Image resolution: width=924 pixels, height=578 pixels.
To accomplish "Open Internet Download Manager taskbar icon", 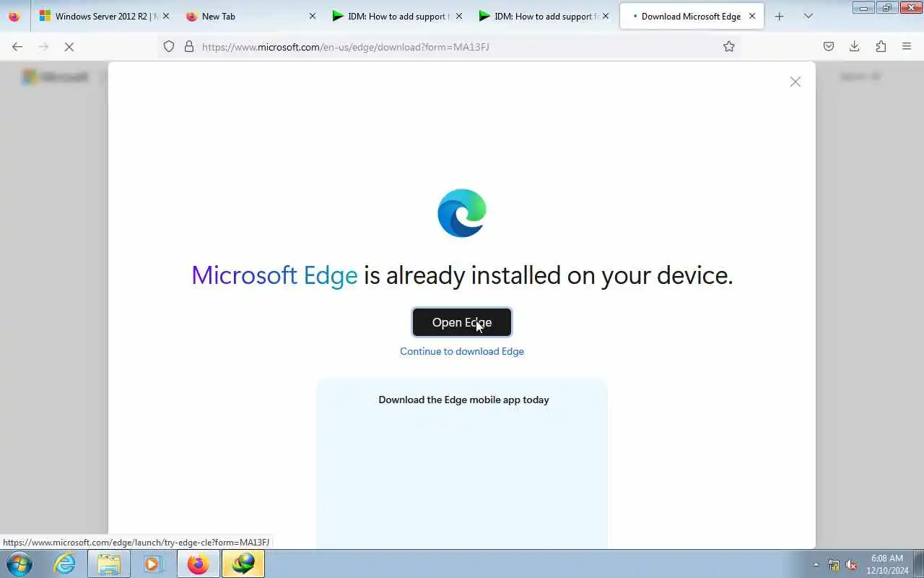I will 243,564.
